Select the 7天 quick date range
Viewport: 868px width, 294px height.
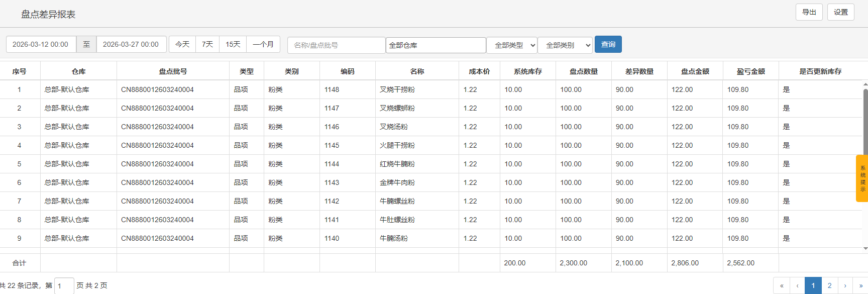click(207, 44)
